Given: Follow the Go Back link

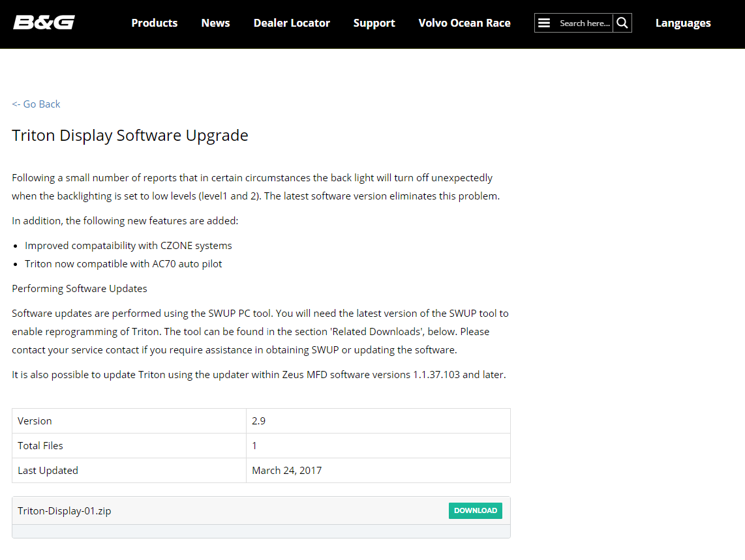Looking at the screenshot, I should pyautogui.click(x=36, y=104).
